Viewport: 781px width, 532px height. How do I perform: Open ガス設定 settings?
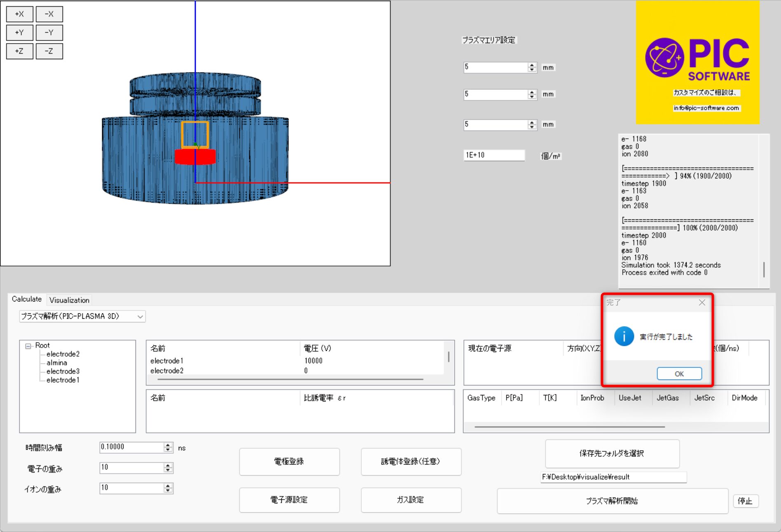pyautogui.click(x=411, y=500)
